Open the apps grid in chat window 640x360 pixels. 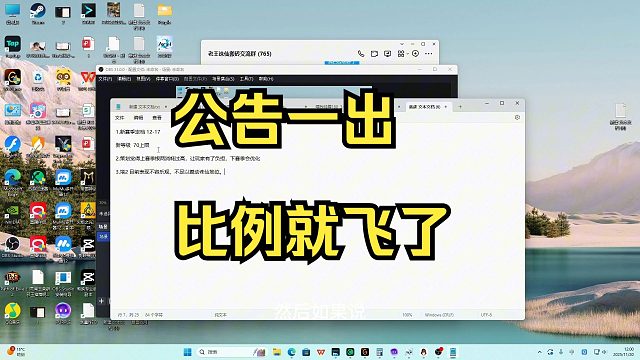401,53
